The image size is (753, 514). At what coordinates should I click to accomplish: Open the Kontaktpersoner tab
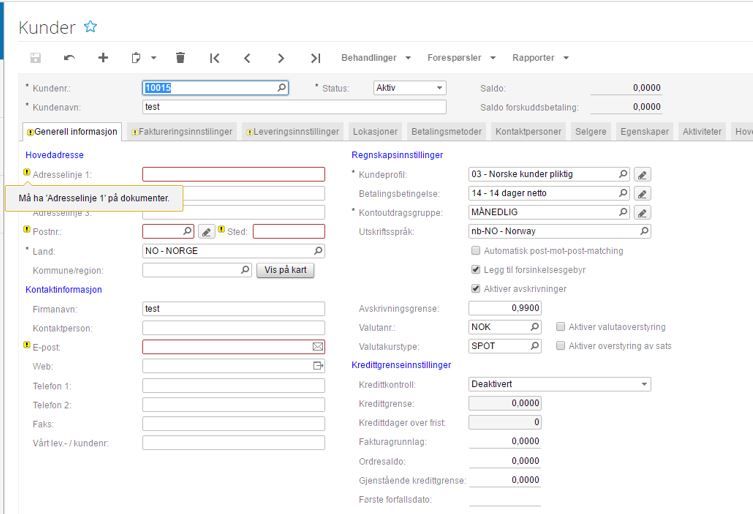[528, 132]
